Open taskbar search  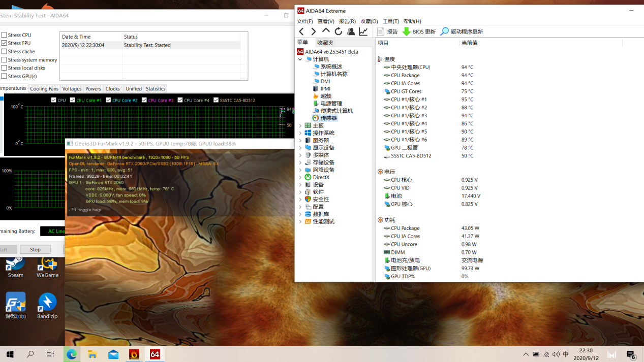pos(30,354)
